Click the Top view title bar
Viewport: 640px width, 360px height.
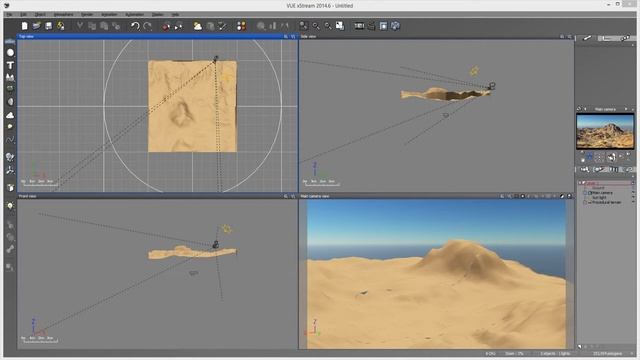(157, 36)
